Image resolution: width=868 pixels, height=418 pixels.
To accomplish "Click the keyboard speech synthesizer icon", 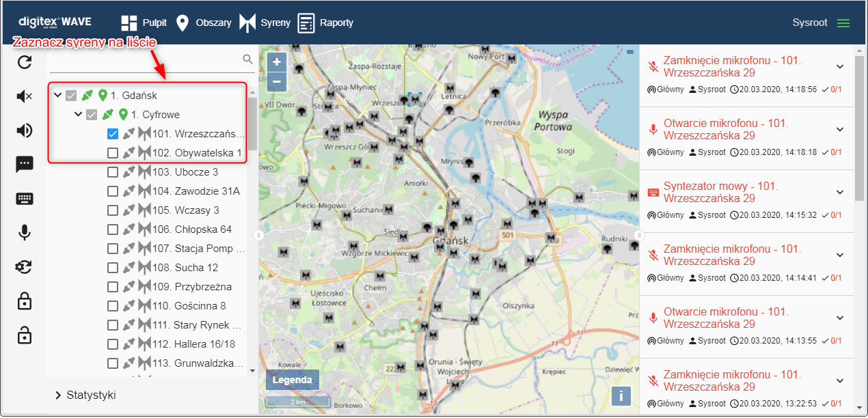I will click(x=25, y=199).
